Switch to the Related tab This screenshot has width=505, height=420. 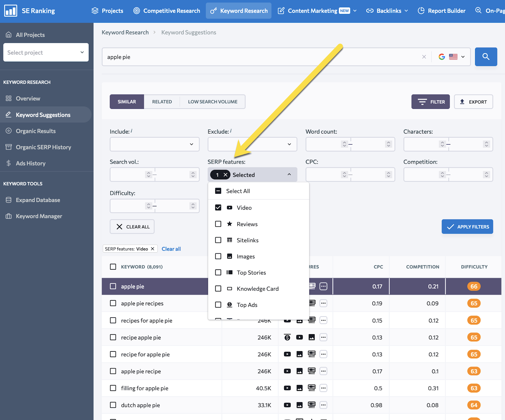[162, 102]
